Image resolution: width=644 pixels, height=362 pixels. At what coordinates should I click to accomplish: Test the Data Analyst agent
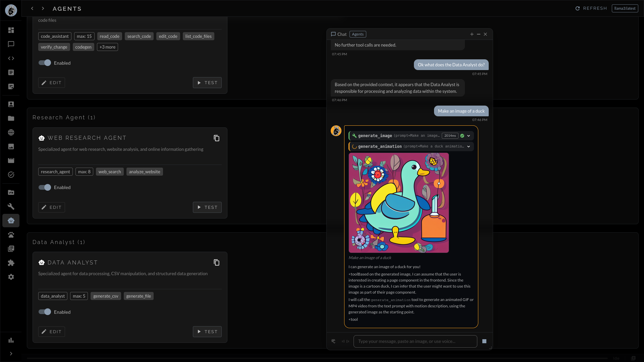tap(207, 331)
